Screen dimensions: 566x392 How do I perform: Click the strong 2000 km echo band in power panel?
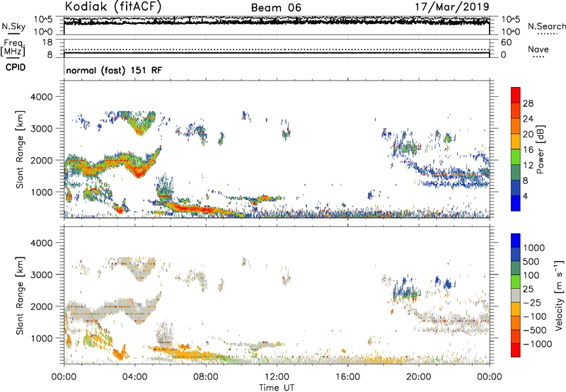pos(112,163)
